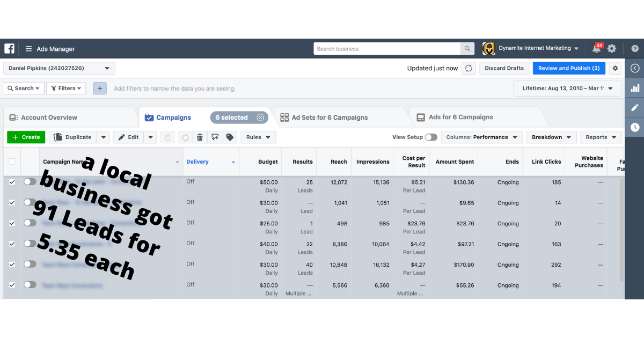
Task: Open the help question mark icon
Action: pos(635,49)
